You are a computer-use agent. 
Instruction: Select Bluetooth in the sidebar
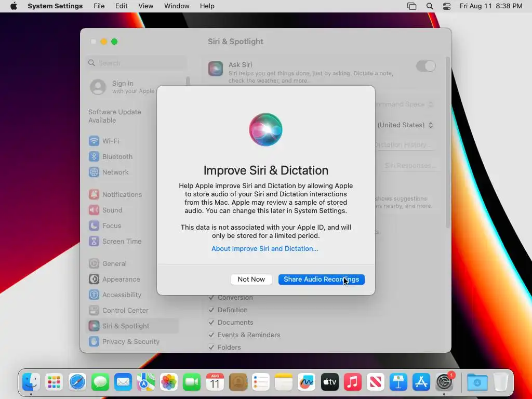point(132,156)
